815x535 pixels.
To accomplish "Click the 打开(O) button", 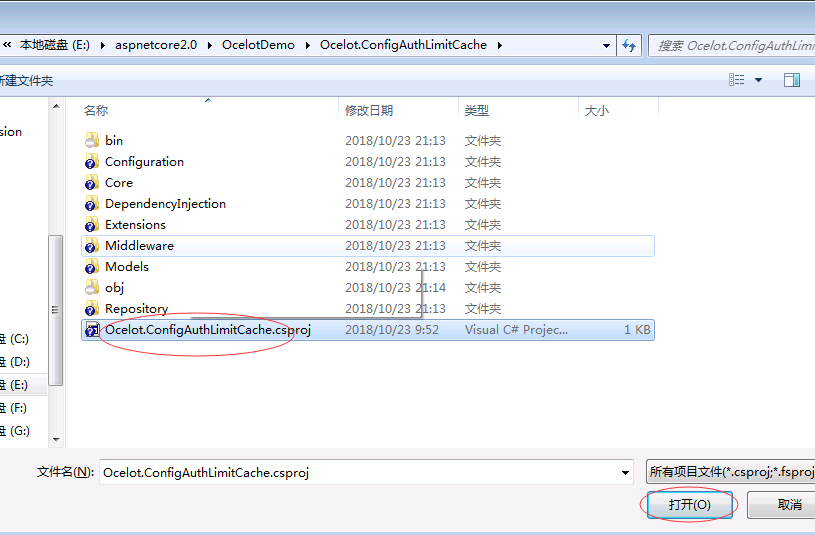I will pyautogui.click(x=690, y=505).
